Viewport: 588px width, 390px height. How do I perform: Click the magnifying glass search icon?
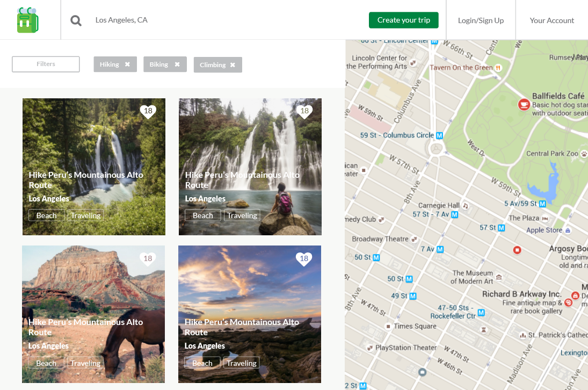[x=76, y=20]
